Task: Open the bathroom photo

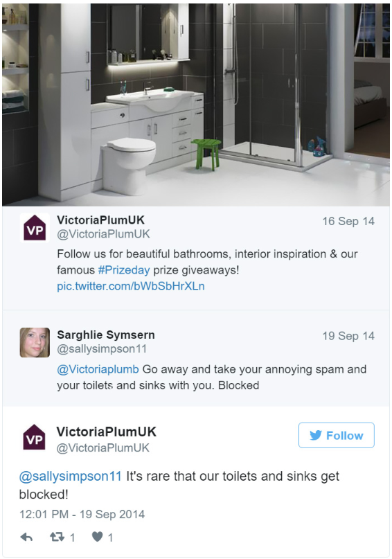Action: pyautogui.click(x=195, y=105)
